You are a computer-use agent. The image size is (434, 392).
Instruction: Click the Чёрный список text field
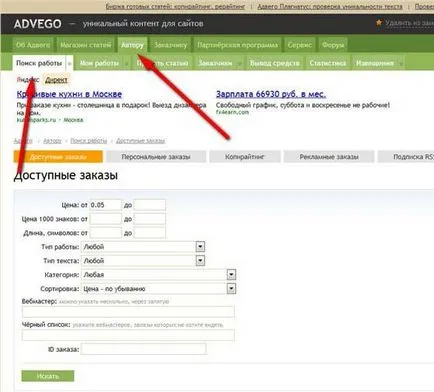128,335
